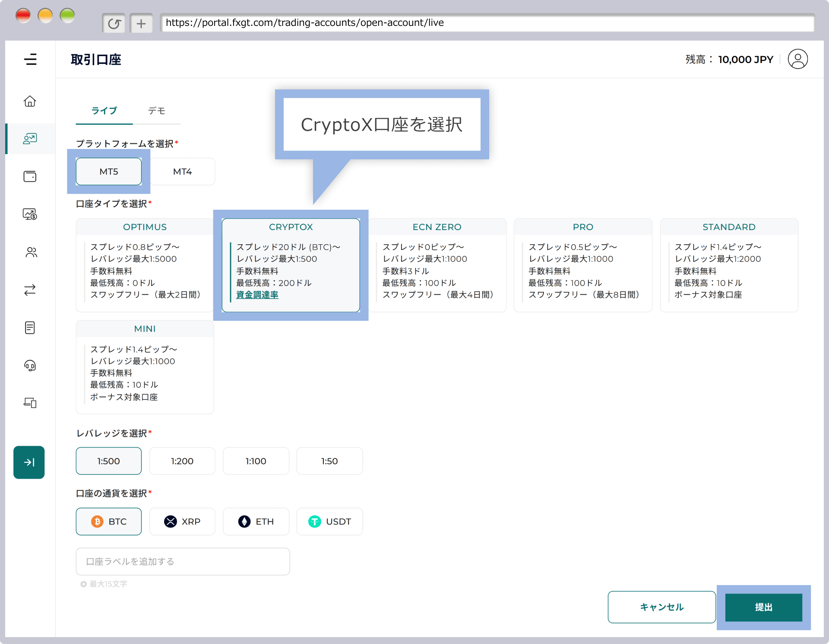Click the market analysis monitor icon
This screenshot has height=644, width=829.
pos(29,214)
